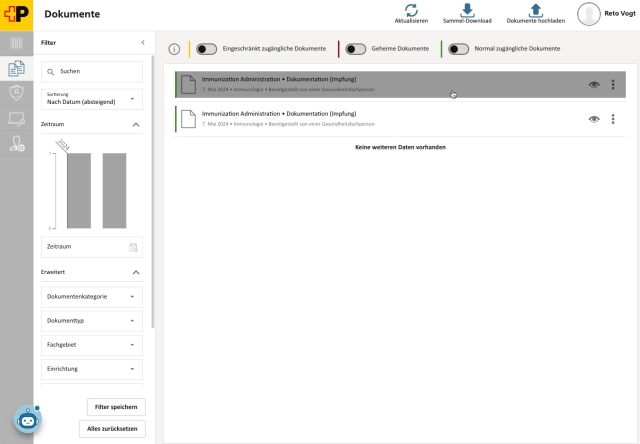Open second Immunization Administration document
The width and height of the screenshot is (640, 444).
400,119
